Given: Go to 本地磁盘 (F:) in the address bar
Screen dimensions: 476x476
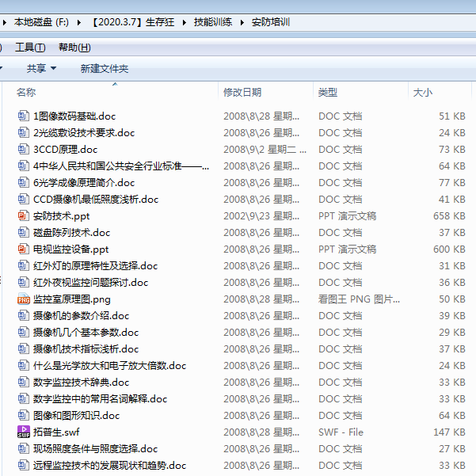Looking at the screenshot, I should pyautogui.click(x=41, y=22).
